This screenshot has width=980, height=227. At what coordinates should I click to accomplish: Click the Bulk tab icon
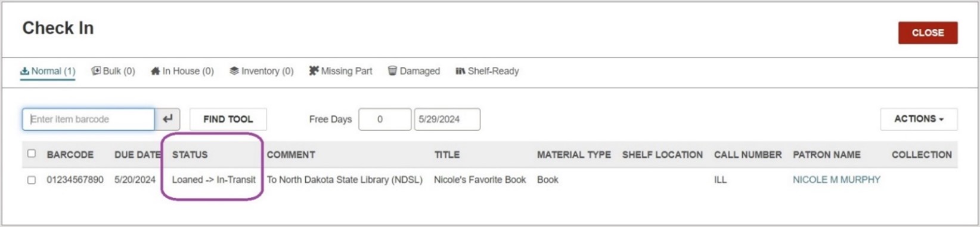tap(95, 71)
